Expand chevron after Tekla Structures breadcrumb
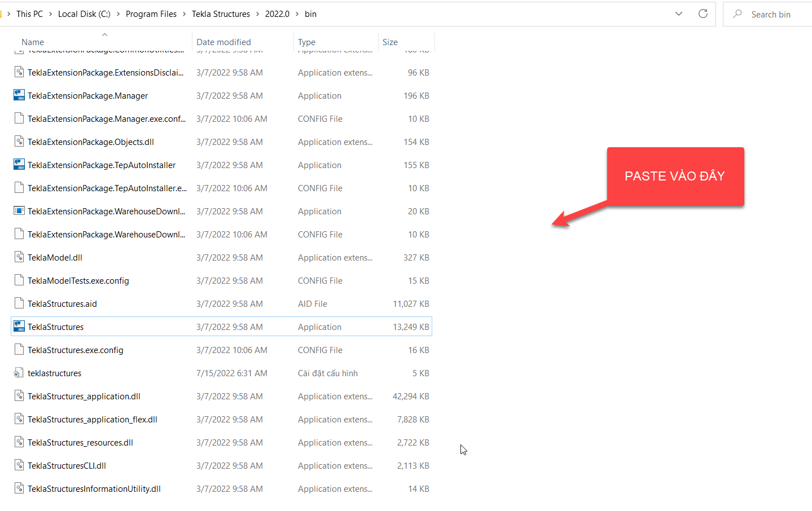Image resolution: width=812 pixels, height=511 pixels. click(258, 14)
